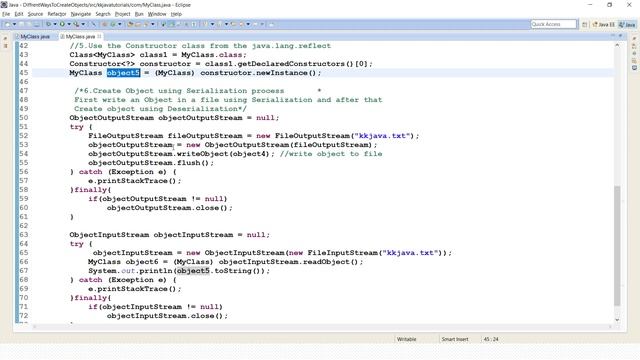Open the Project menu
The height and width of the screenshot is (360, 640).
click(x=122, y=14)
